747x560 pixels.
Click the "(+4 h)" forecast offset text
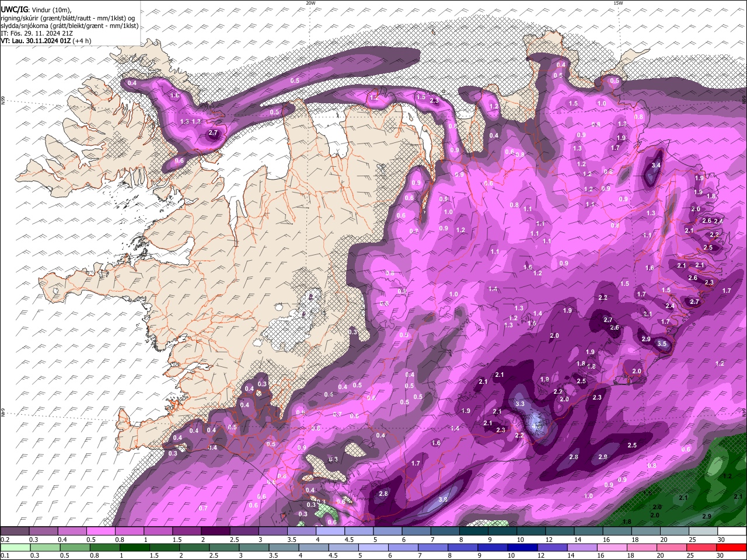click(x=82, y=41)
